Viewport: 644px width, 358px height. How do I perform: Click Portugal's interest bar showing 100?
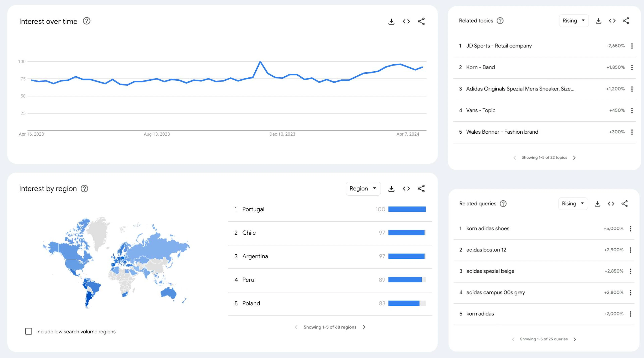click(x=407, y=209)
